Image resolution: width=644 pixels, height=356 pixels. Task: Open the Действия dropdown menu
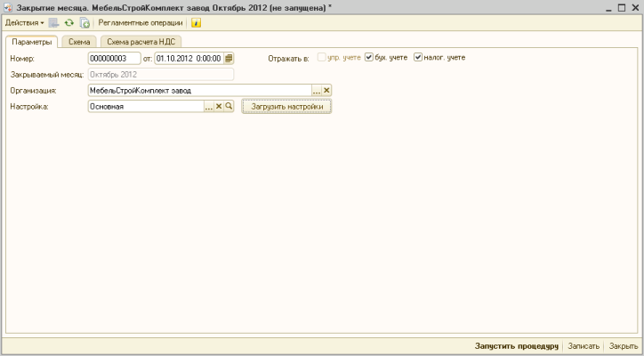pos(24,22)
